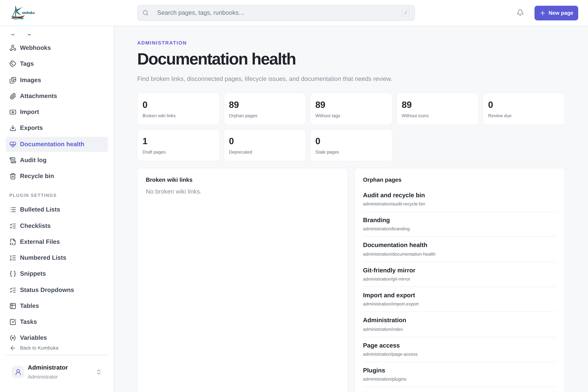
Task: Click the Checklists icon
Action: [x=13, y=226]
